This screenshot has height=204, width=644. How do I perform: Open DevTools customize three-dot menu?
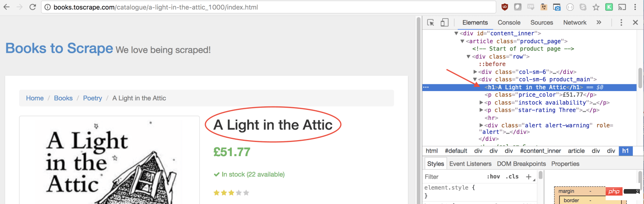click(621, 23)
